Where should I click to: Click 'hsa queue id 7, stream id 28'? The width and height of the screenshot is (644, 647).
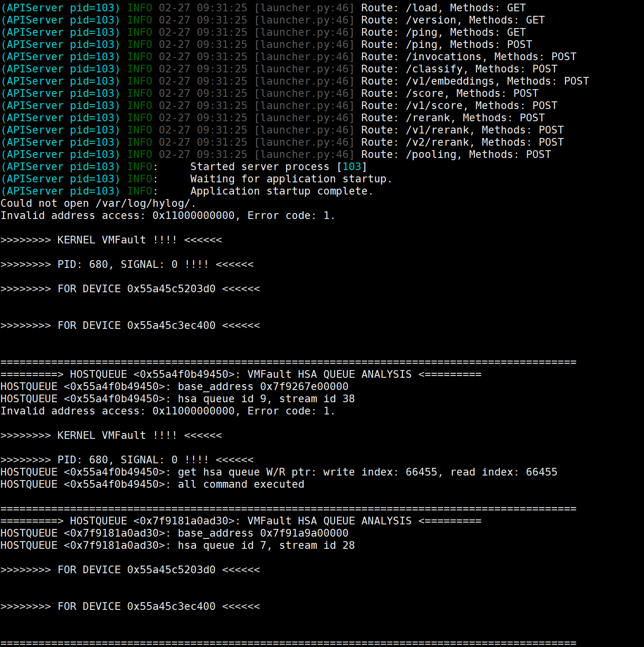266,546
